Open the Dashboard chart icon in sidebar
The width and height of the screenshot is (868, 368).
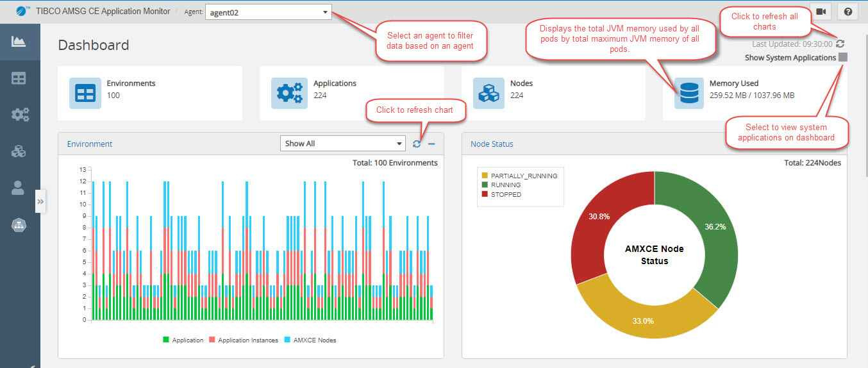pyautogui.click(x=19, y=42)
